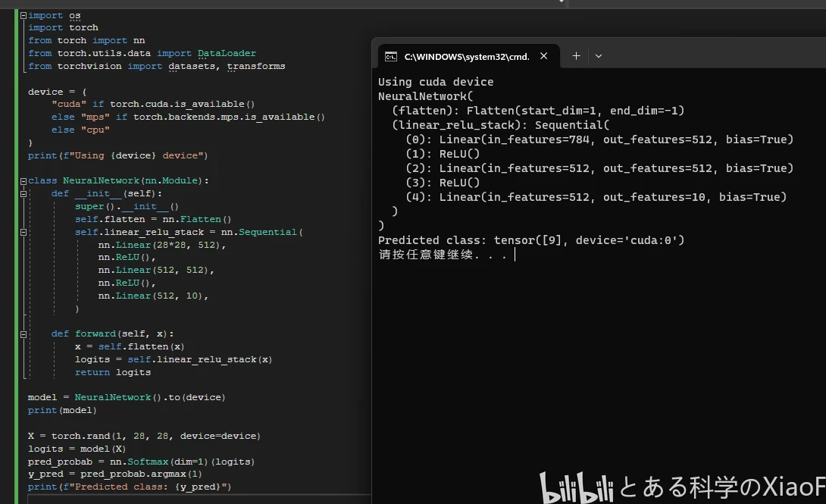The height and width of the screenshot is (504, 826).
Task: Click 'x = self.flatten(x)' code line
Action: pyautogui.click(x=130, y=346)
